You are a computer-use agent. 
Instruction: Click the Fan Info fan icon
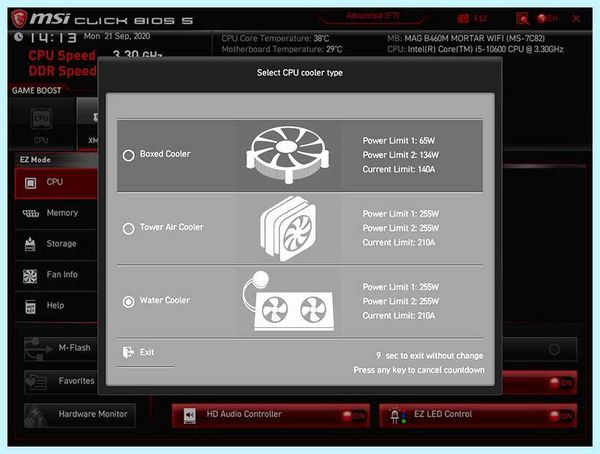tap(30, 276)
